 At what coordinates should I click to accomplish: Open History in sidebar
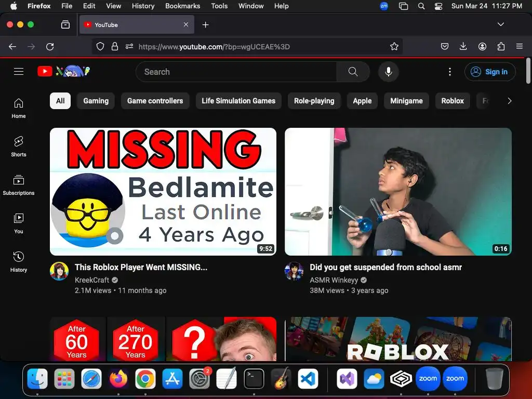coord(19,262)
